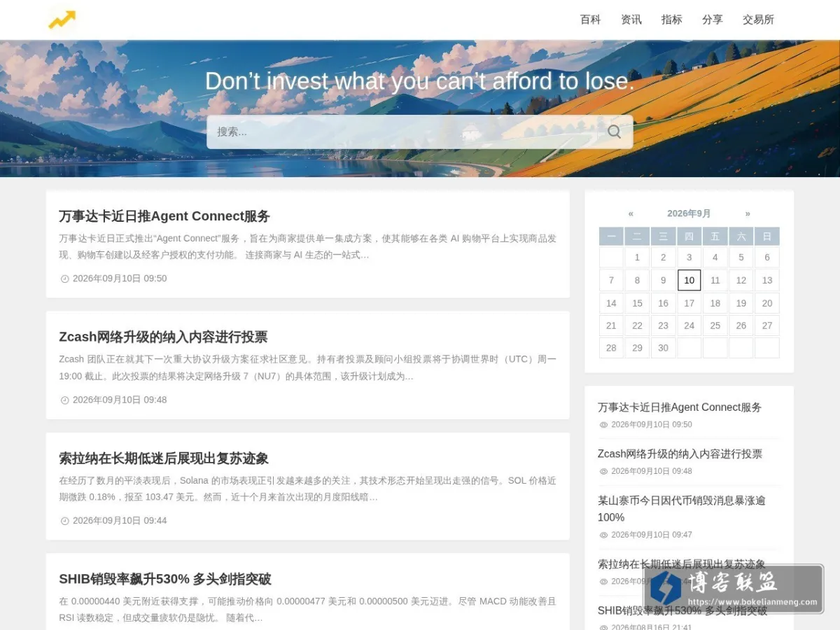Select day 1 in the calendar

tap(637, 257)
